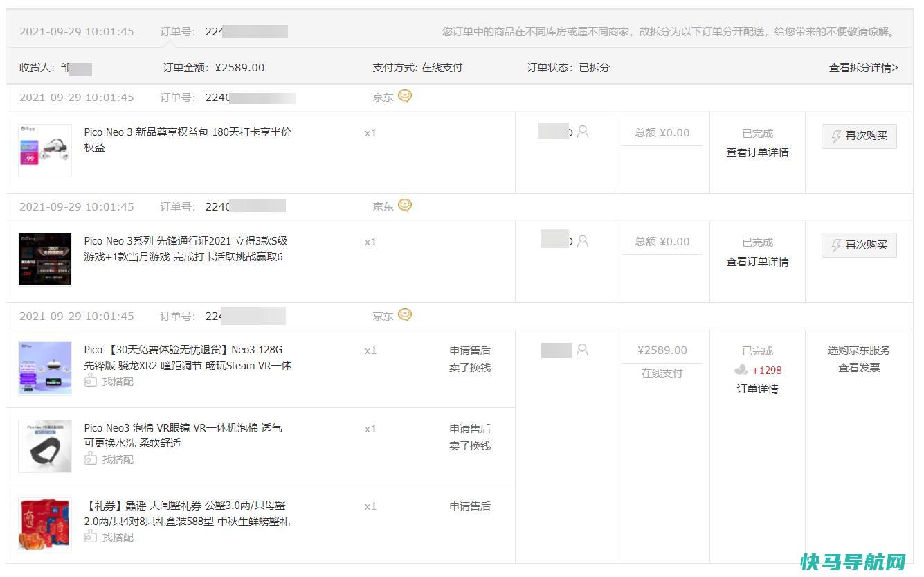Click 总额 ¥0.00 of 新品尊享权益包 order
This screenshot has width=924, height=577.
point(662,133)
